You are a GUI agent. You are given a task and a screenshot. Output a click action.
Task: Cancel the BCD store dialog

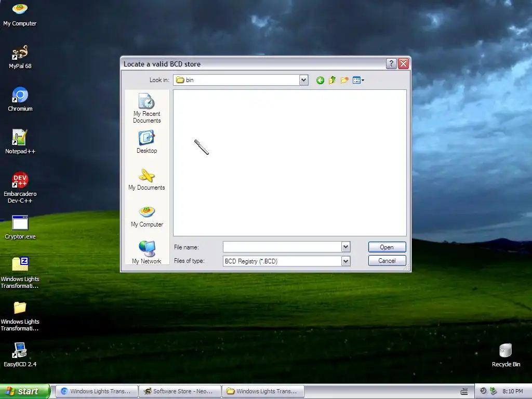(387, 261)
